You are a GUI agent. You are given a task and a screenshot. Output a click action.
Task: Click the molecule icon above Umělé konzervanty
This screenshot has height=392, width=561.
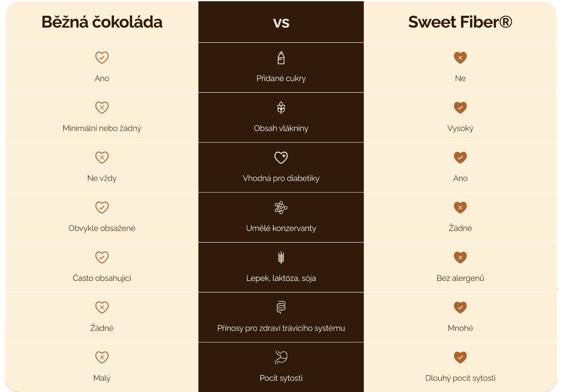281,208
